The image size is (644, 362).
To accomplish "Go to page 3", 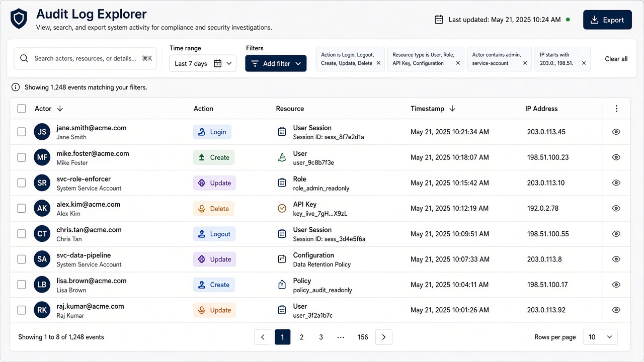I will (321, 337).
